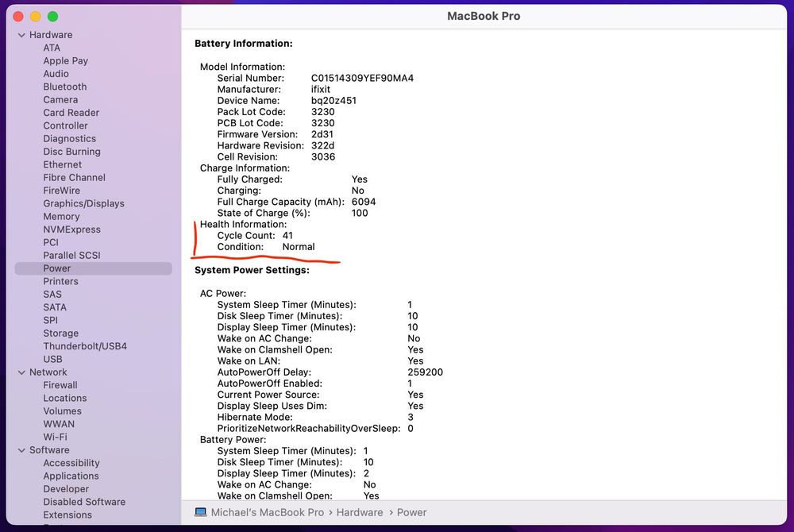The width and height of the screenshot is (794, 532).
Task: Click the Hardware group label
Action: tap(51, 35)
